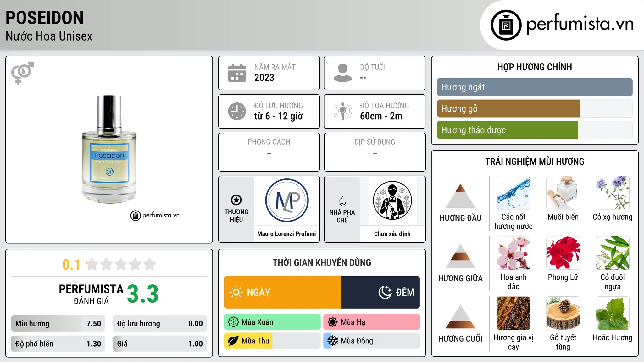Image resolution: width=644 pixels, height=362 pixels.
Task: Open the Mauro Lorenzi Profumi brand name
Action: point(286,234)
